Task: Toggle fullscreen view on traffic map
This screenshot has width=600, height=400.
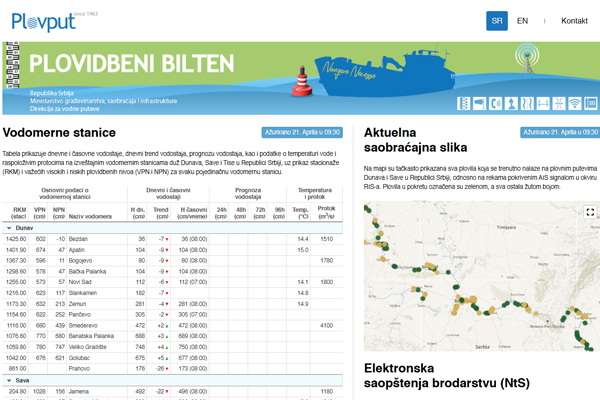Action: coord(590,212)
